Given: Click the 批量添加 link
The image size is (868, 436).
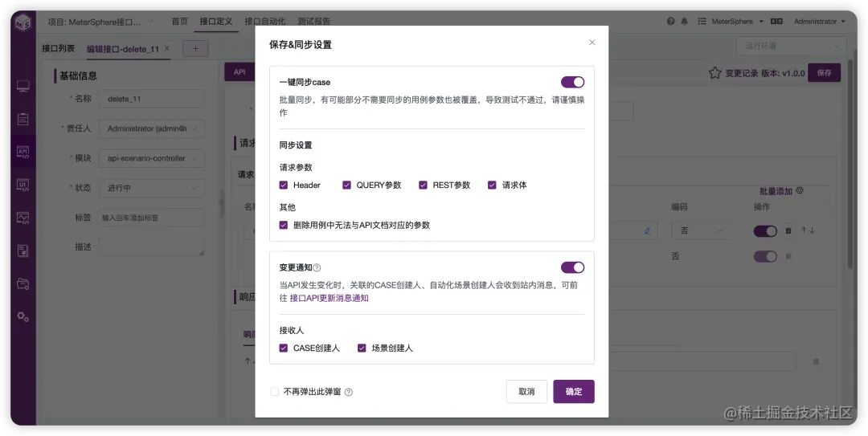Looking at the screenshot, I should (776, 191).
